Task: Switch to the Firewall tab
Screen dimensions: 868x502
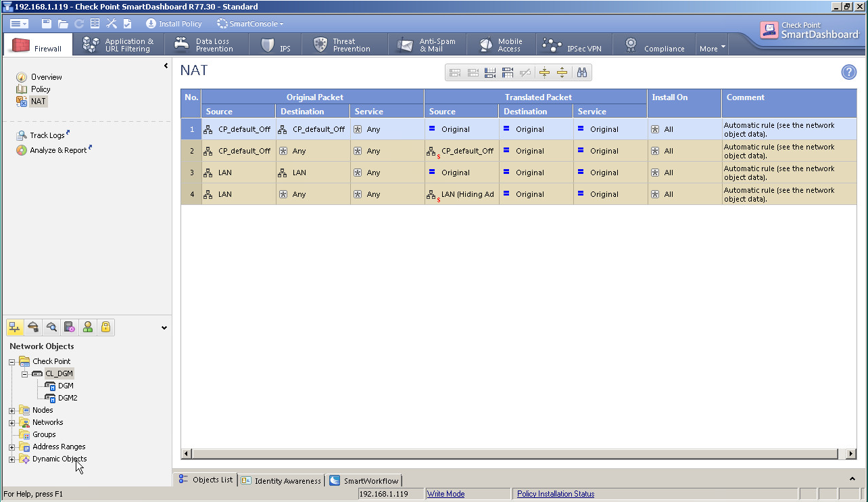Action: click(x=38, y=45)
